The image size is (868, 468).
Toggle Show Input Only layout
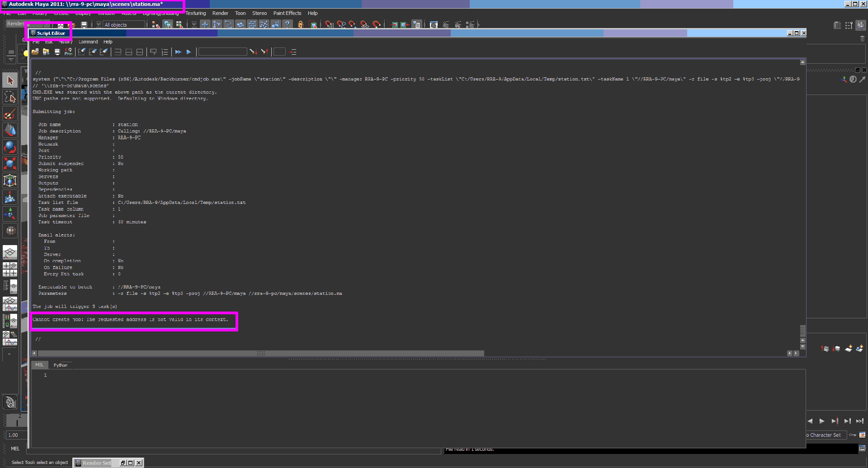(129, 52)
